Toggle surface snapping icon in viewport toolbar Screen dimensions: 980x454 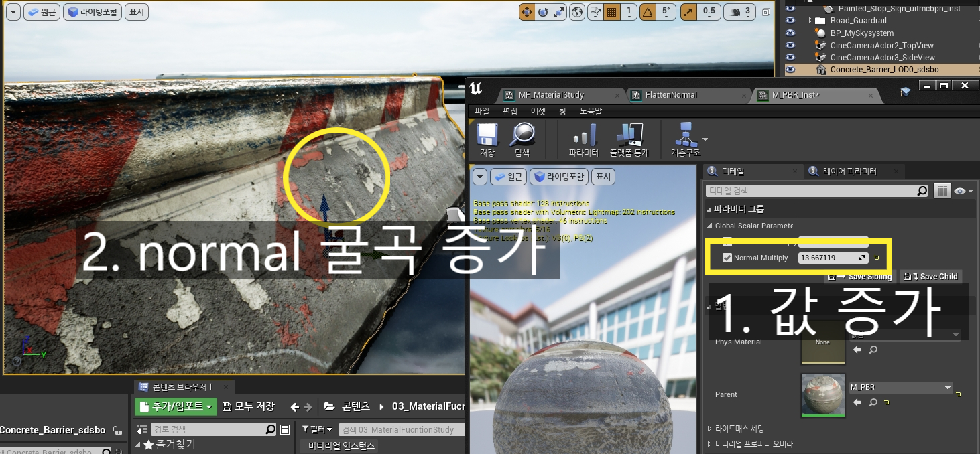pyautogui.click(x=595, y=12)
